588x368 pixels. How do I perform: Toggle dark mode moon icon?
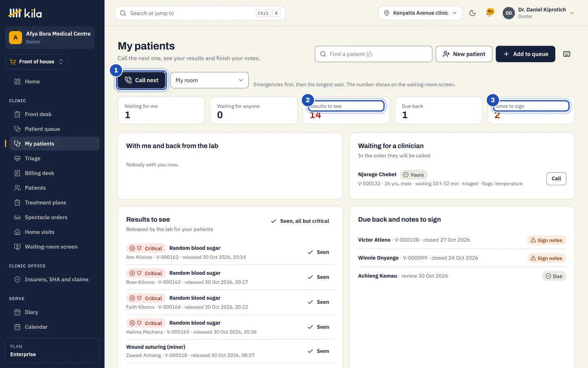[x=472, y=13]
